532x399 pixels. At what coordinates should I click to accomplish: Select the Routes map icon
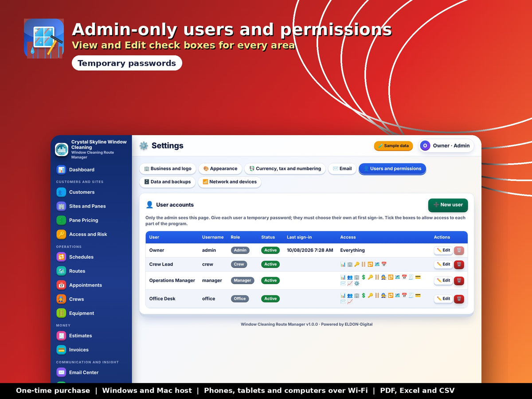[61, 271]
